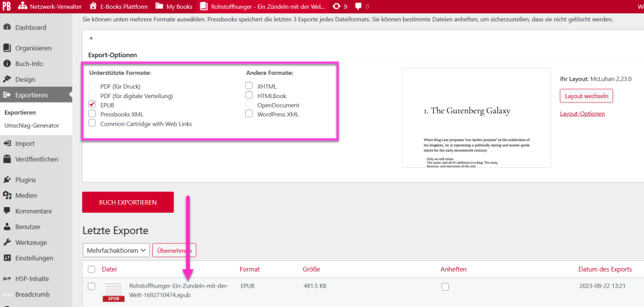Viewport: 644px width, 307px height.
Task: Click the Design paintbrush icon
Action: click(8, 79)
